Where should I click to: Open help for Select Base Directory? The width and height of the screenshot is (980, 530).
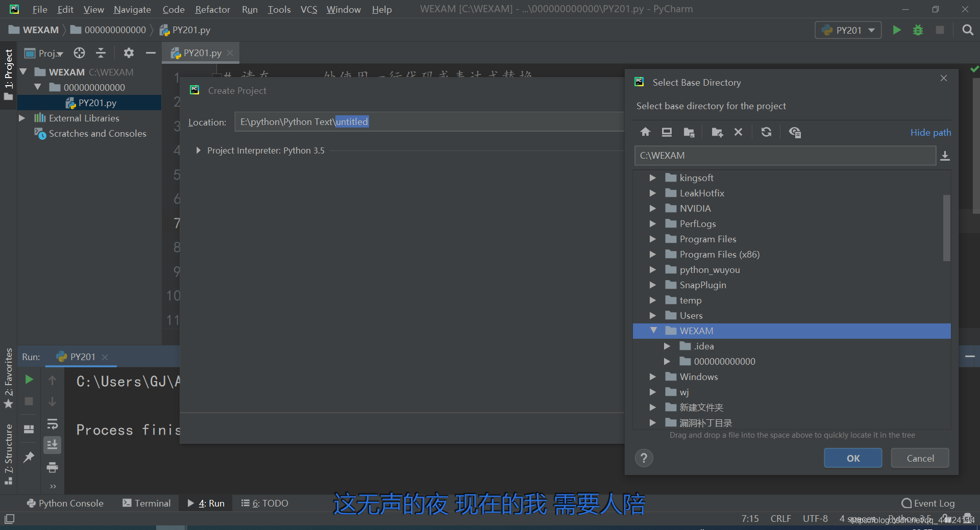tap(644, 458)
